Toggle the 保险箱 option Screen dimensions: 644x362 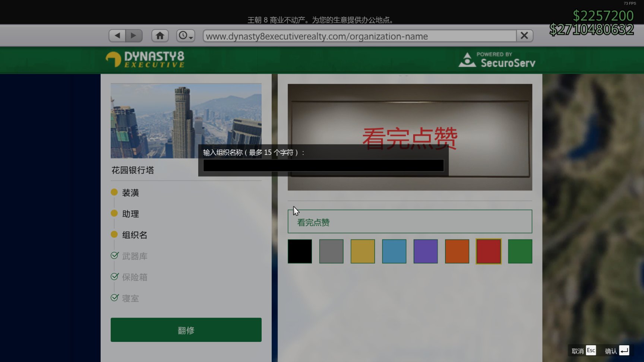pos(129,277)
